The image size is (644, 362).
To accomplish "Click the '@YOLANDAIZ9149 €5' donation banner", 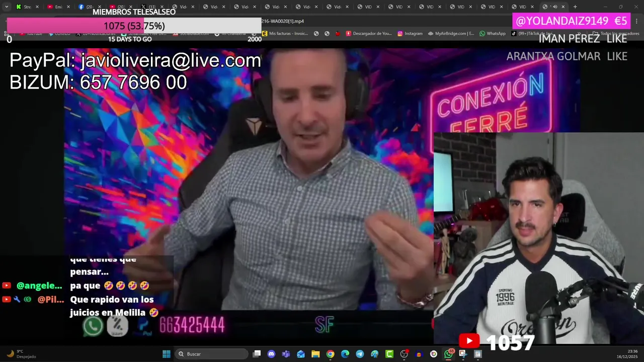I will point(572,21).
